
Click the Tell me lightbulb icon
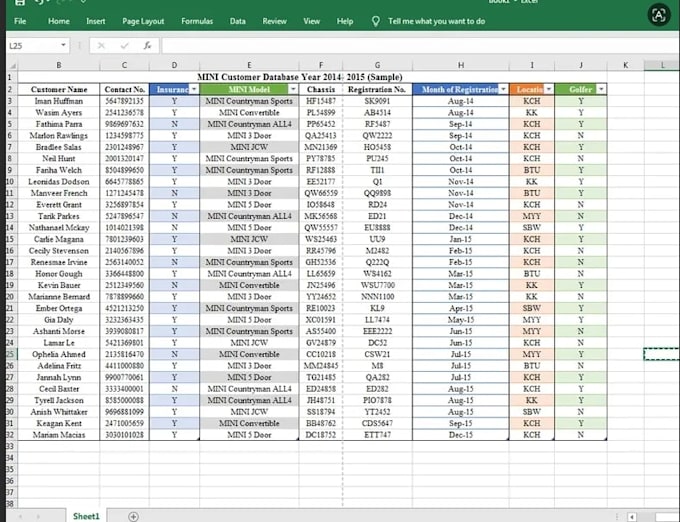(x=376, y=21)
